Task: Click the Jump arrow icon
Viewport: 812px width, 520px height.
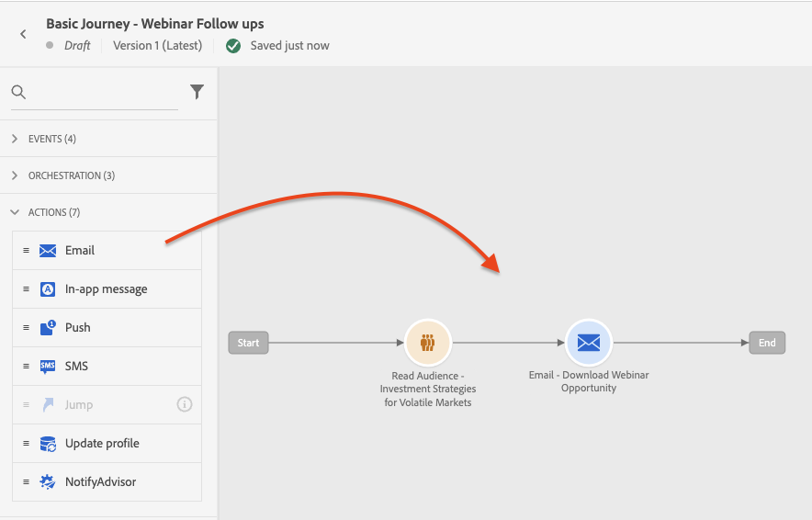Action: pyautogui.click(x=48, y=404)
